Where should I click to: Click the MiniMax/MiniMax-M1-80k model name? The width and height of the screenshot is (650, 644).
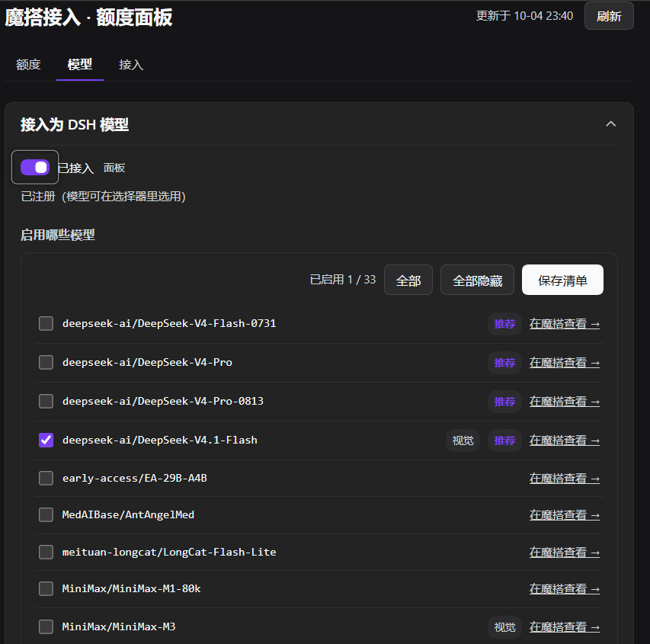[x=131, y=589]
